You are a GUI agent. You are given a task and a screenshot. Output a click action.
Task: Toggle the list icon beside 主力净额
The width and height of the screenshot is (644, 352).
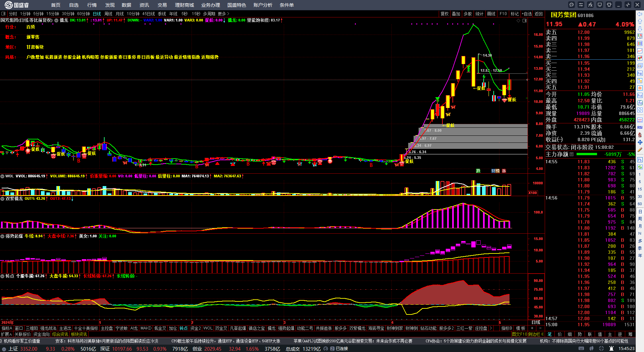point(572,154)
